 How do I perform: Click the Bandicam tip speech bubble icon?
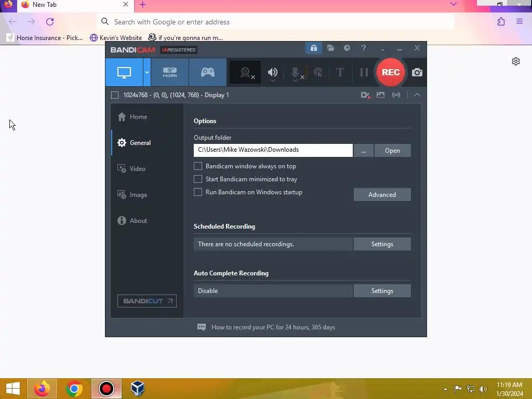(202, 327)
